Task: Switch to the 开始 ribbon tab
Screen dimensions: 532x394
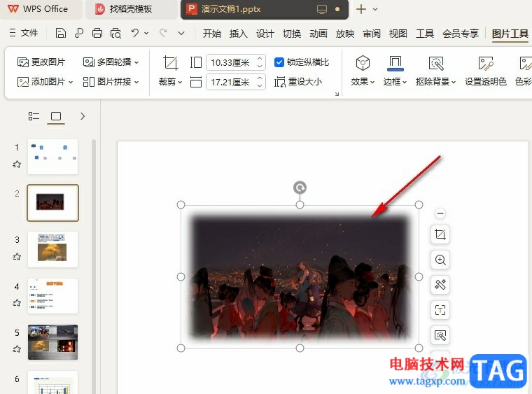Action: [x=211, y=34]
